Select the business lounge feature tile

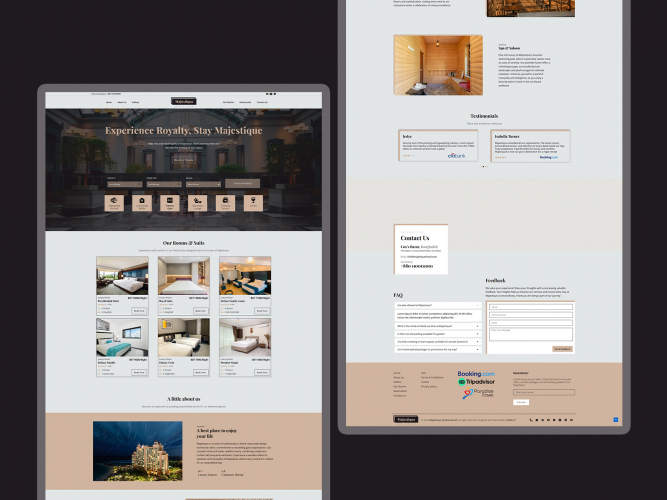pos(197,203)
